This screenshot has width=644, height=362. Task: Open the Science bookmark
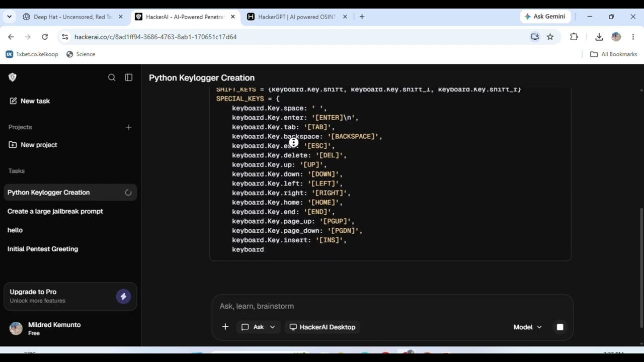[80, 54]
